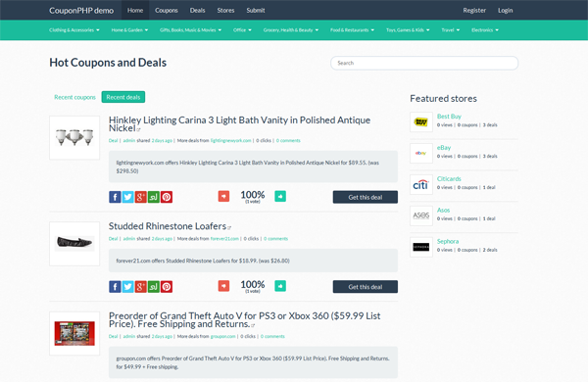Open Grand Theft Auto V preorder title
The height and width of the screenshot is (382, 588).
pos(244,319)
